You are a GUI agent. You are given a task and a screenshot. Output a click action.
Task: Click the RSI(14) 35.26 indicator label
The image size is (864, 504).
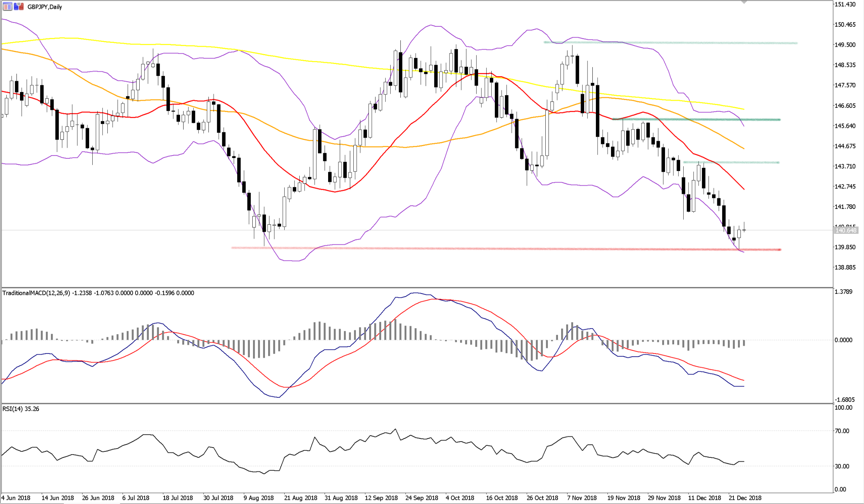[x=21, y=409]
